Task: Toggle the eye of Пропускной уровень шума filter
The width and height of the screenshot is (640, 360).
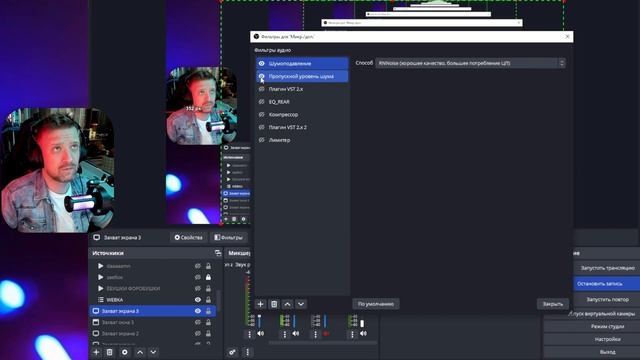Action: coord(262,76)
